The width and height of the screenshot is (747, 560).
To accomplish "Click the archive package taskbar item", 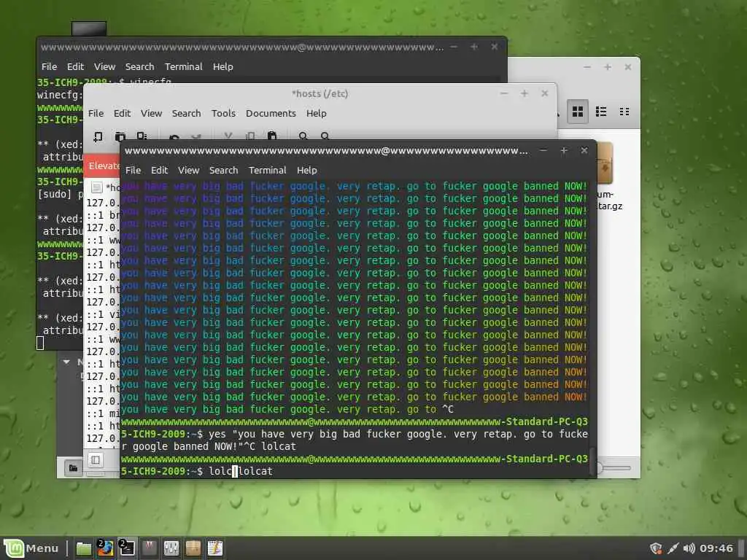I will [193, 548].
